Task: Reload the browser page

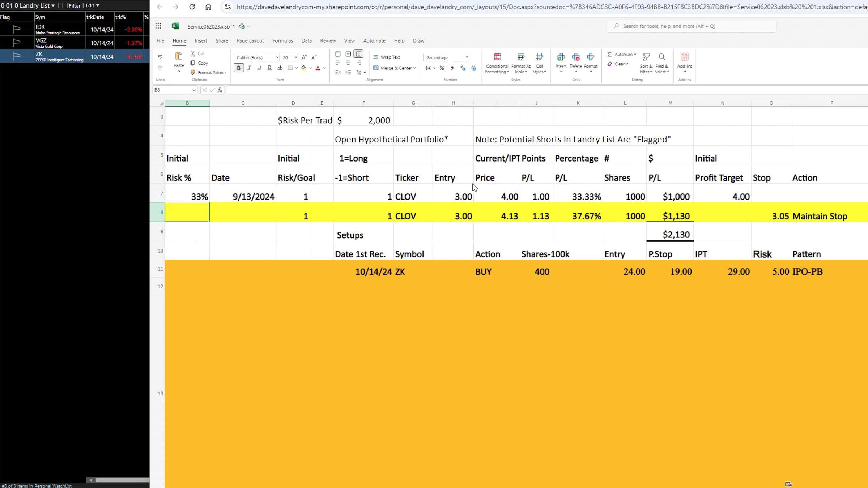Action: (192, 7)
